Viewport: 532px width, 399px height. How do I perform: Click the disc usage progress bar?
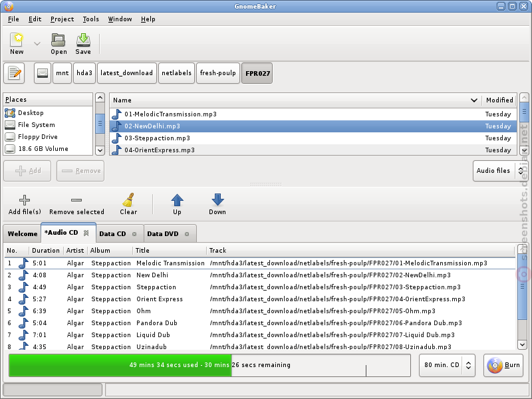click(209, 365)
